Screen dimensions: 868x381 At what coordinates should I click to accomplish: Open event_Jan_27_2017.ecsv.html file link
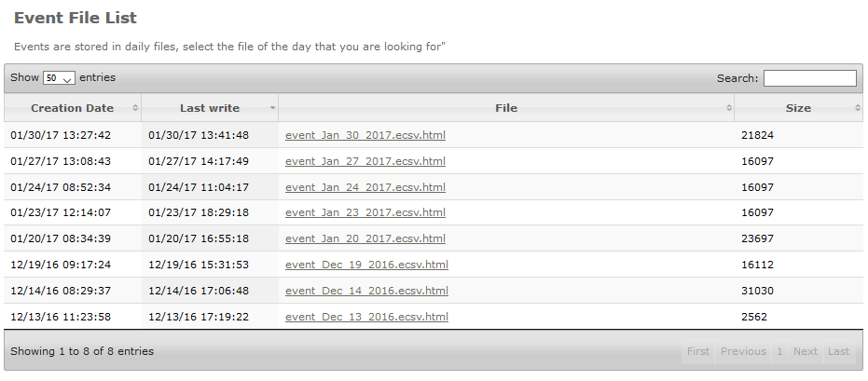pos(365,161)
